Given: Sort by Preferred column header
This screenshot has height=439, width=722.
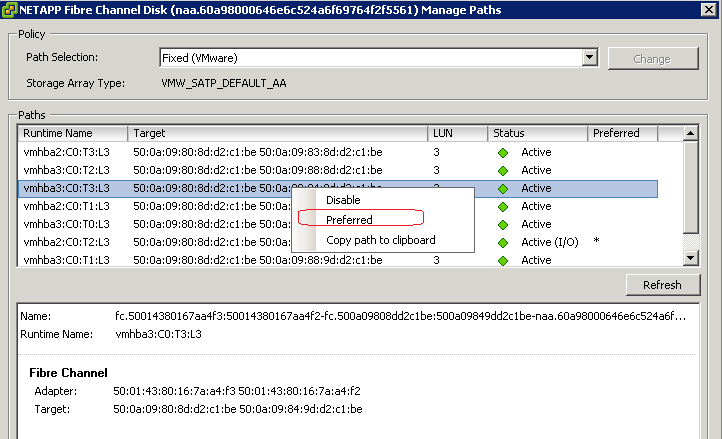Looking at the screenshot, I should [x=623, y=133].
